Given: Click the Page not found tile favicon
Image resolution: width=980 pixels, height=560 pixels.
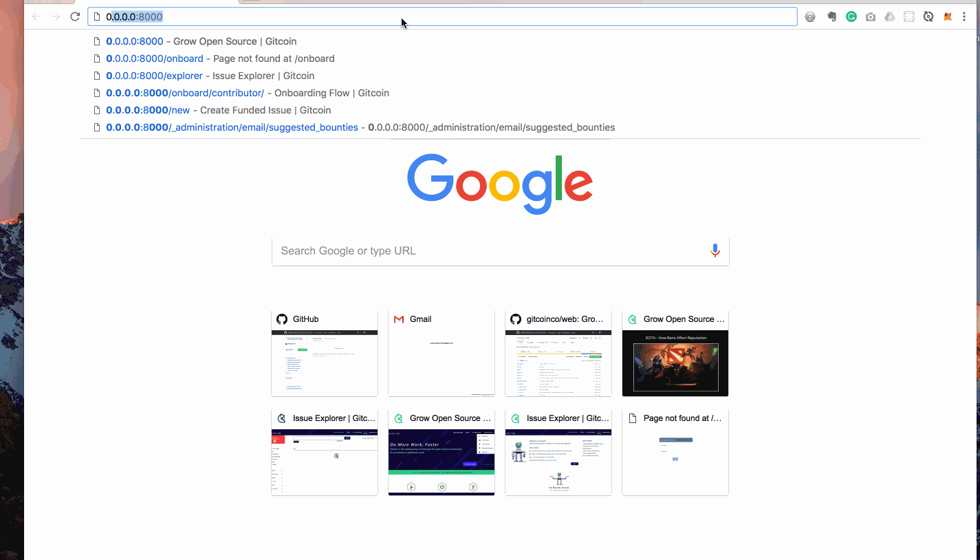Looking at the screenshot, I should tap(633, 418).
